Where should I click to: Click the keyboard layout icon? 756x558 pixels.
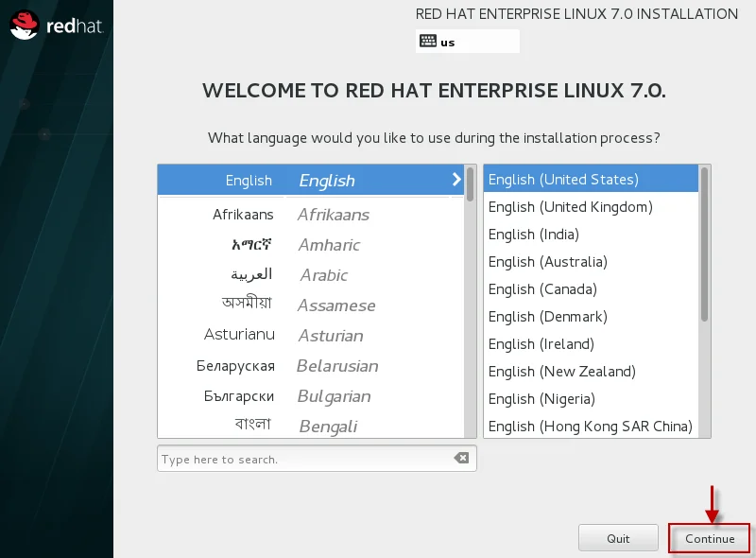[x=428, y=41]
